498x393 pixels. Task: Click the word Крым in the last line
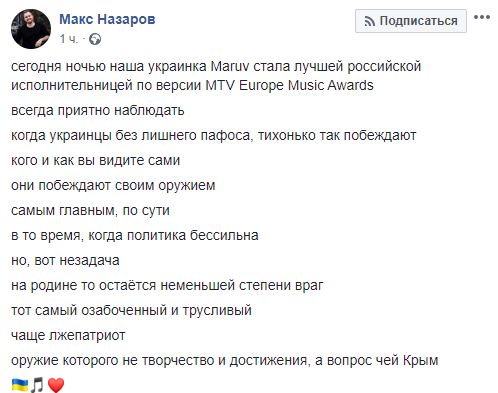pyautogui.click(x=421, y=360)
